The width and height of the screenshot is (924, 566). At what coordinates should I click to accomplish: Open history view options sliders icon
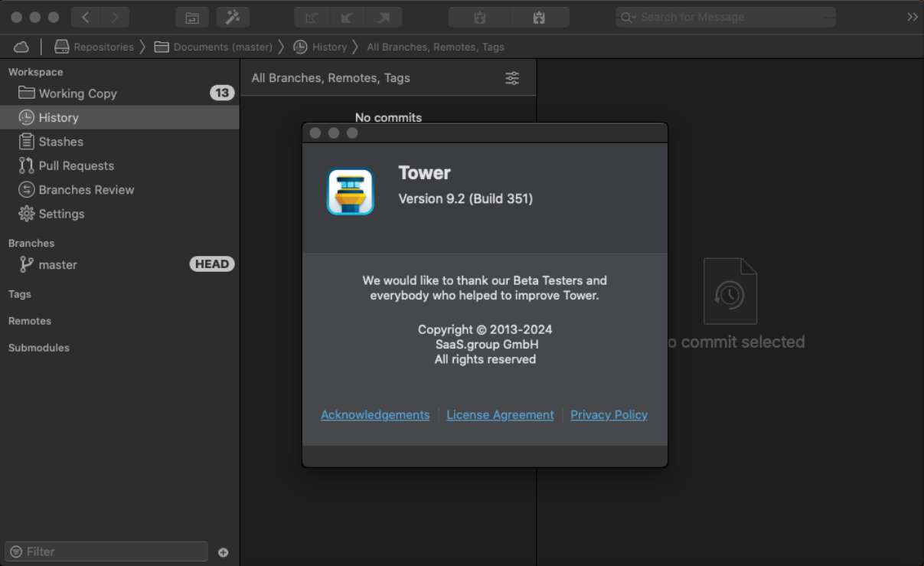click(x=512, y=78)
